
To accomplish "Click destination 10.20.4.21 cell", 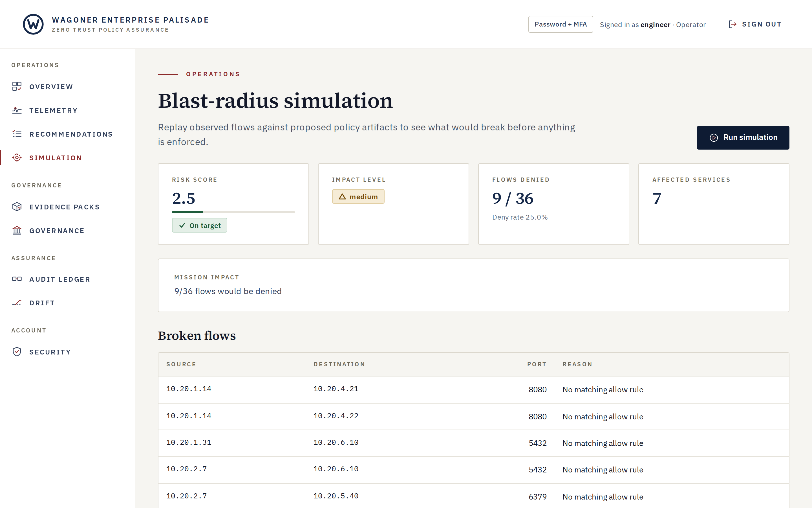I will coord(336,389).
